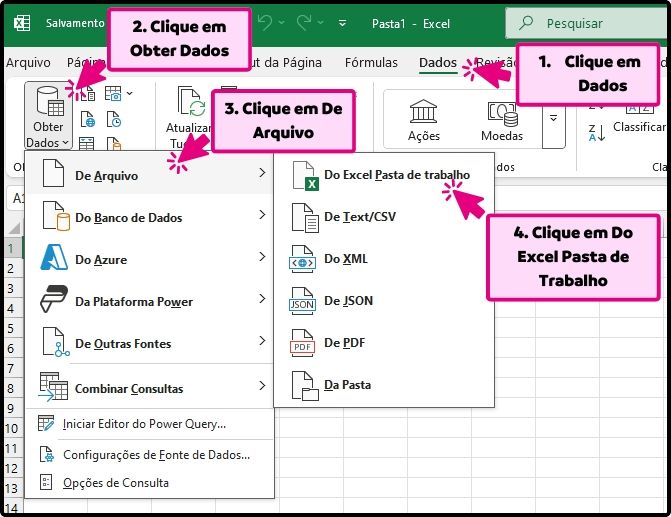Open Opções de Consulta
The image size is (671, 517).
[x=149, y=483]
